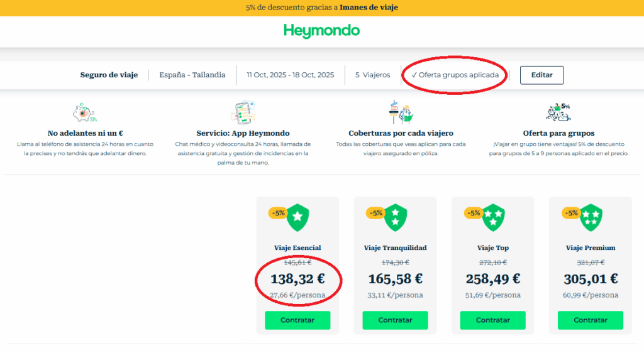Open the Editar button

[541, 75]
